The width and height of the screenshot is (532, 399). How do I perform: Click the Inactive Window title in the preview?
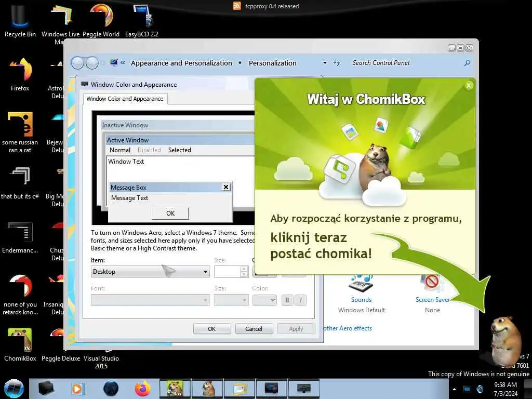coord(125,125)
